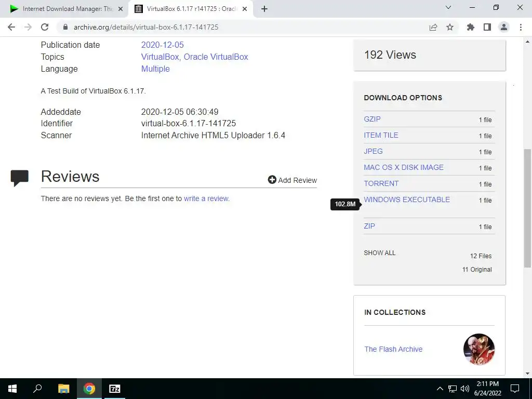Click the 12 Files count text
The width and height of the screenshot is (532, 399).
[x=481, y=256]
